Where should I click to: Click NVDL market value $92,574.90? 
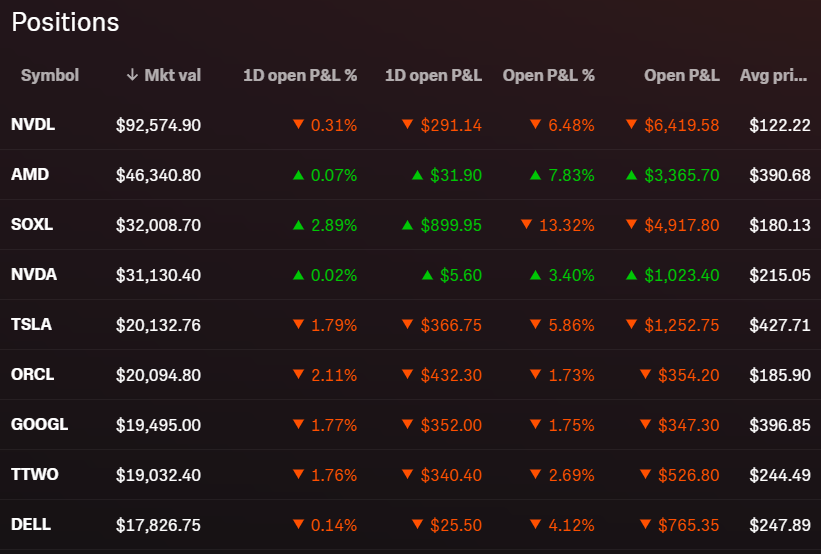(x=158, y=125)
